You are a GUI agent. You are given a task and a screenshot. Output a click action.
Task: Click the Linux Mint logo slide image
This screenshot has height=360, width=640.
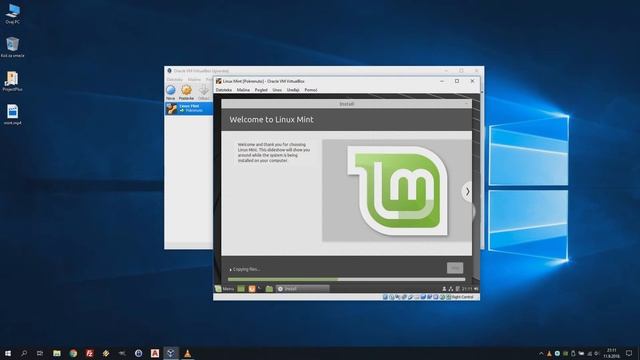pyautogui.click(x=397, y=191)
